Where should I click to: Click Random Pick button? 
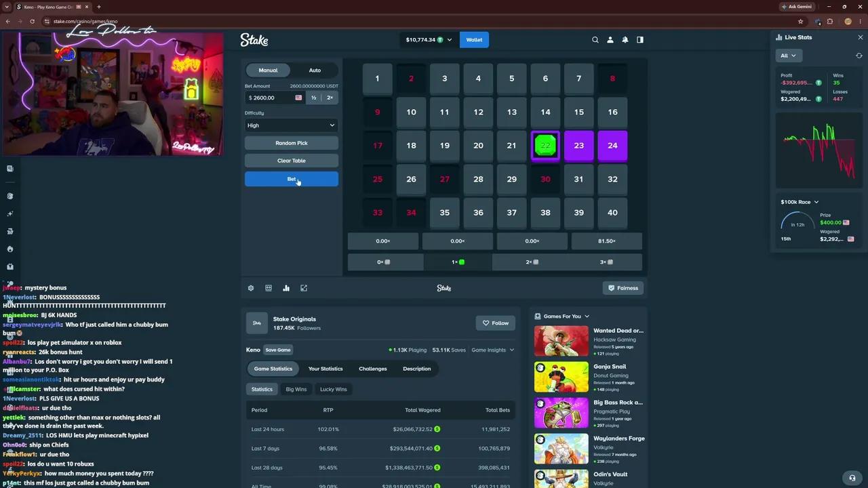(292, 143)
